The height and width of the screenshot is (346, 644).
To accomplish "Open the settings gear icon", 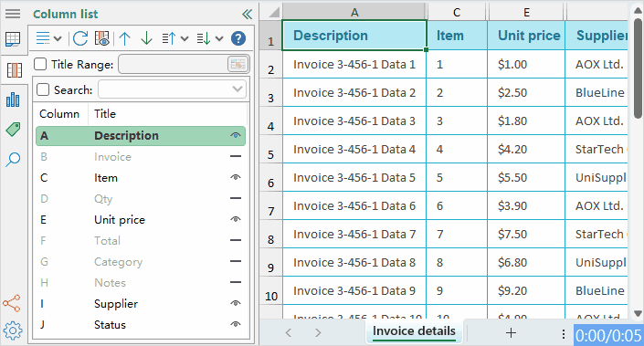I will click(x=13, y=330).
